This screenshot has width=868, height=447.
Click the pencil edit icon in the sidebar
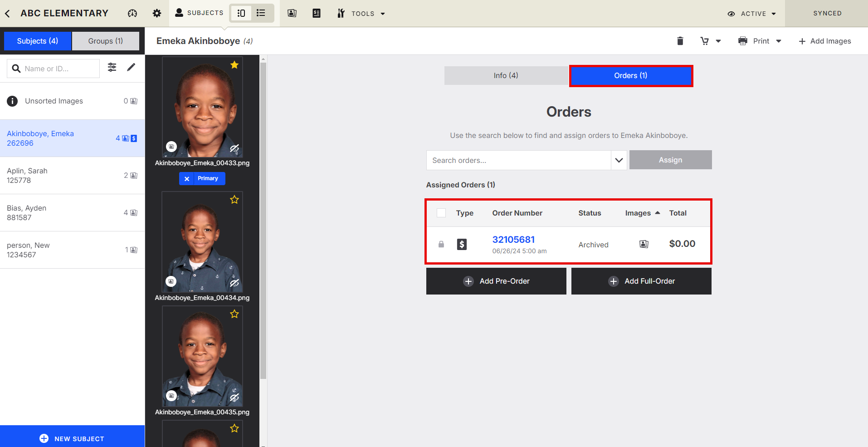pos(131,68)
